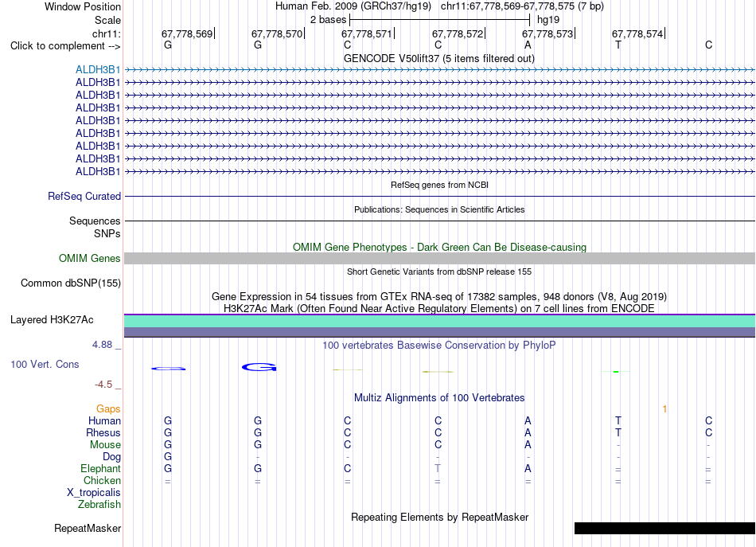Open 'Publications: Sequences in Scientific Articles' title

439,209
